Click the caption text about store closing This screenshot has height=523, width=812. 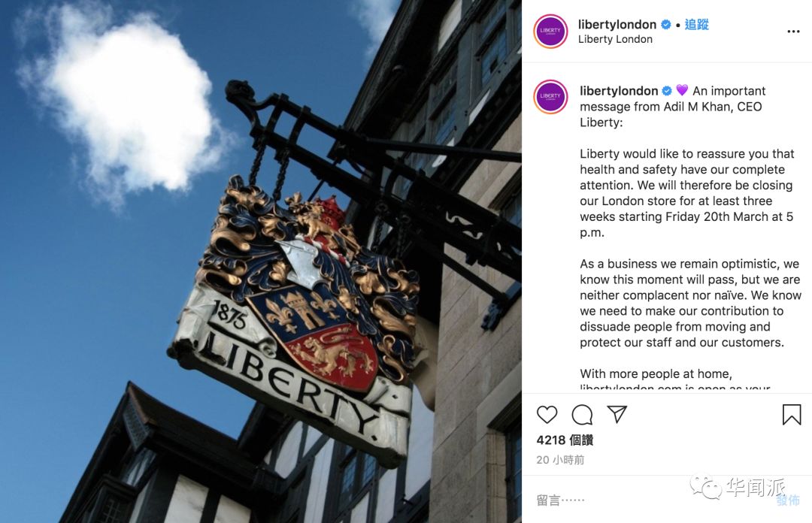(x=686, y=193)
